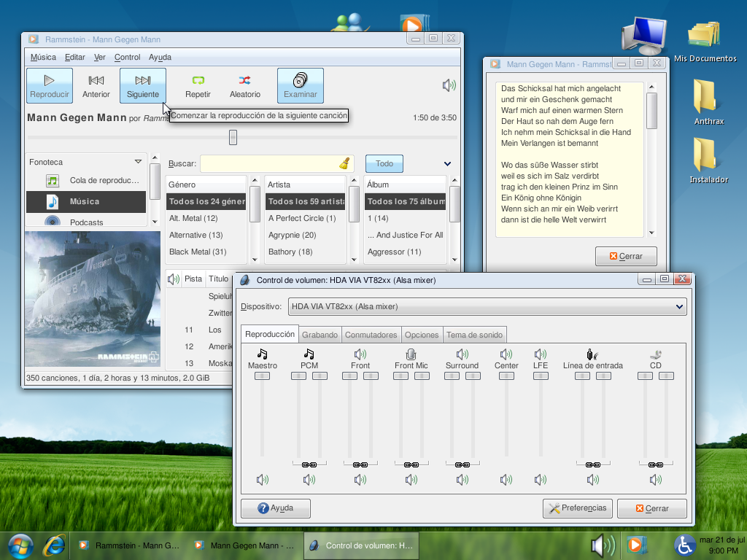Screen dimensions: 747x560
Task: Unlink CD channel chain lock
Action: coord(656,464)
